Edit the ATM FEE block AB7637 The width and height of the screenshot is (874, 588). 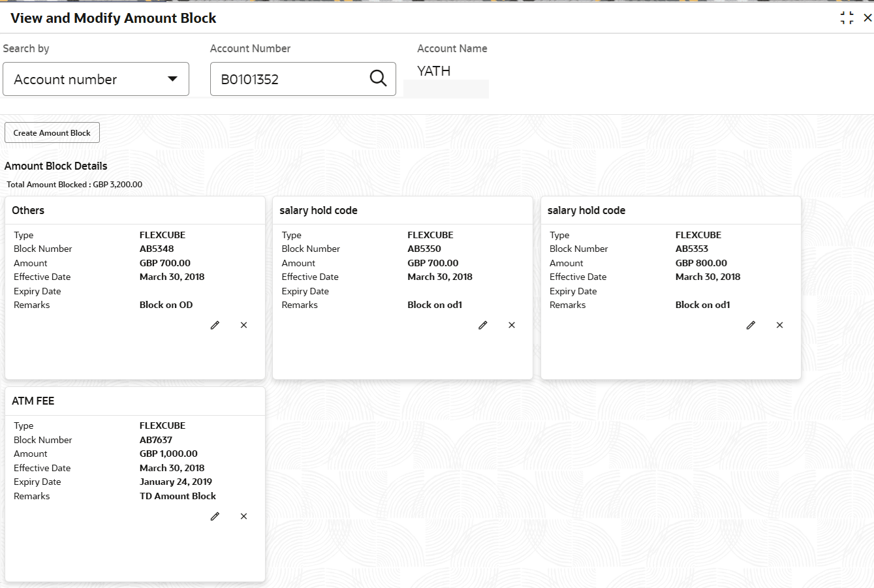[215, 516]
